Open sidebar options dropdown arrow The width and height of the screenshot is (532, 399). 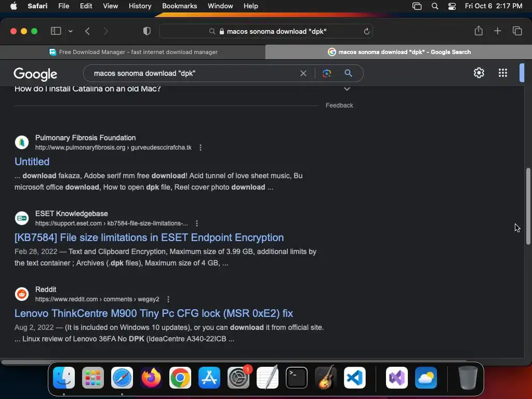pyautogui.click(x=70, y=31)
